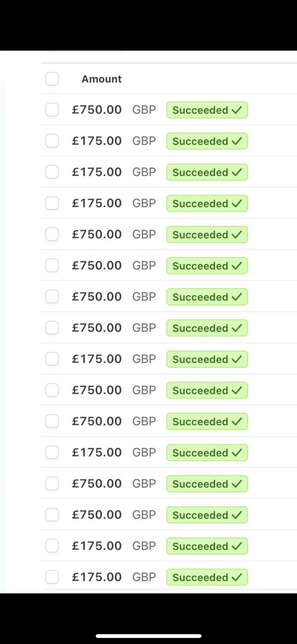Image resolution: width=297 pixels, height=644 pixels.
Task: Open the bottom-most £175.00 payment amount
Action: pyautogui.click(x=97, y=577)
